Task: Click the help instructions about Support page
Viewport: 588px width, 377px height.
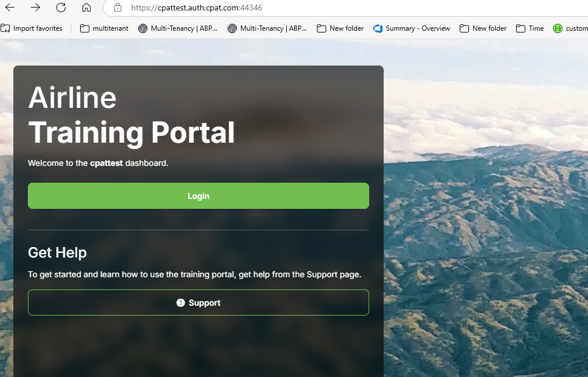Action: [194, 274]
